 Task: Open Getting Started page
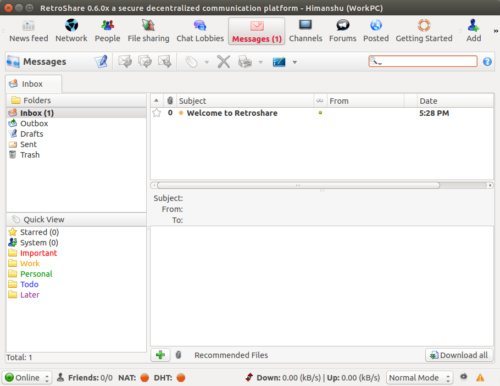[424, 31]
